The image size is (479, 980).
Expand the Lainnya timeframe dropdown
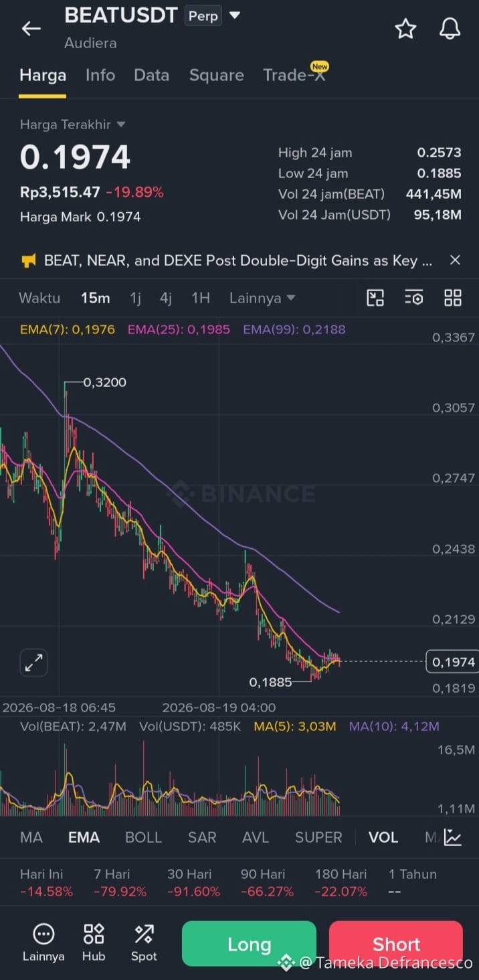(x=262, y=298)
